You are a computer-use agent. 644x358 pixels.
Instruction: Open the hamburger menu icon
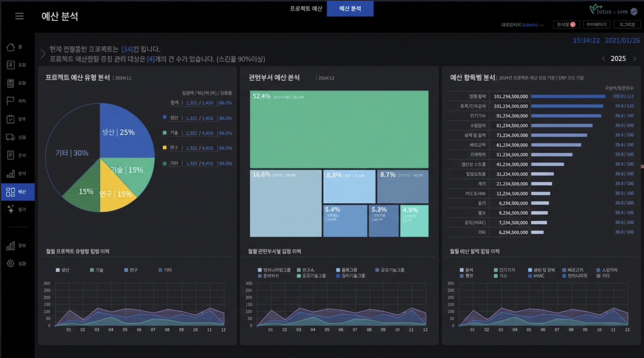tap(19, 16)
